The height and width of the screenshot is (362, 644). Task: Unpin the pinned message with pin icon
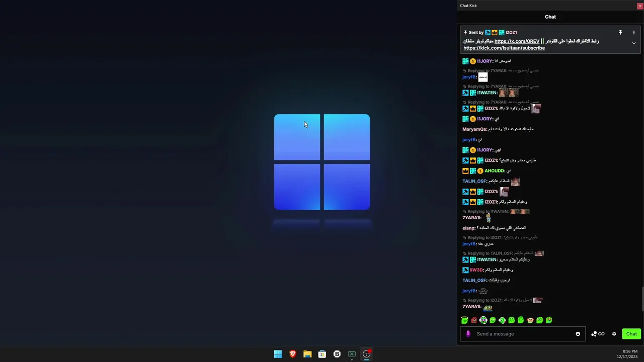tap(620, 32)
